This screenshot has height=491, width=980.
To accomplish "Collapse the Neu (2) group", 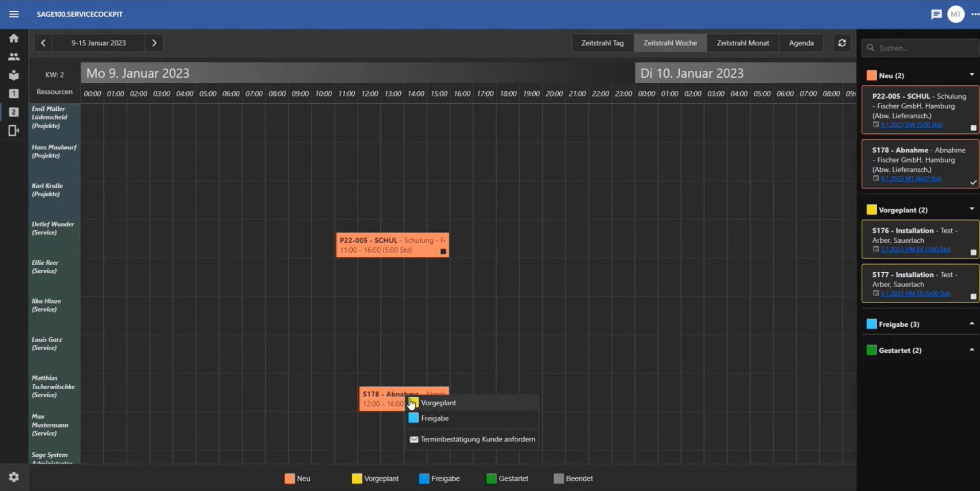I will [x=972, y=75].
